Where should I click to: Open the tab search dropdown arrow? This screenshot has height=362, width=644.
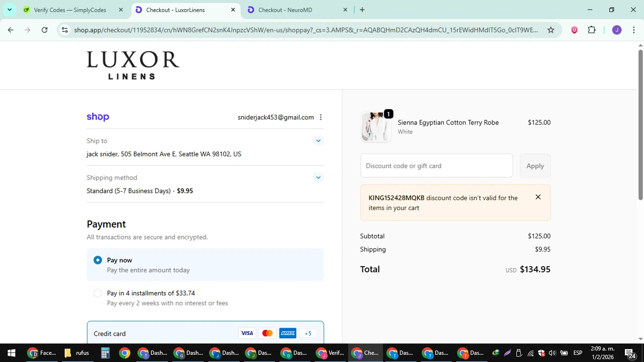point(9,9)
